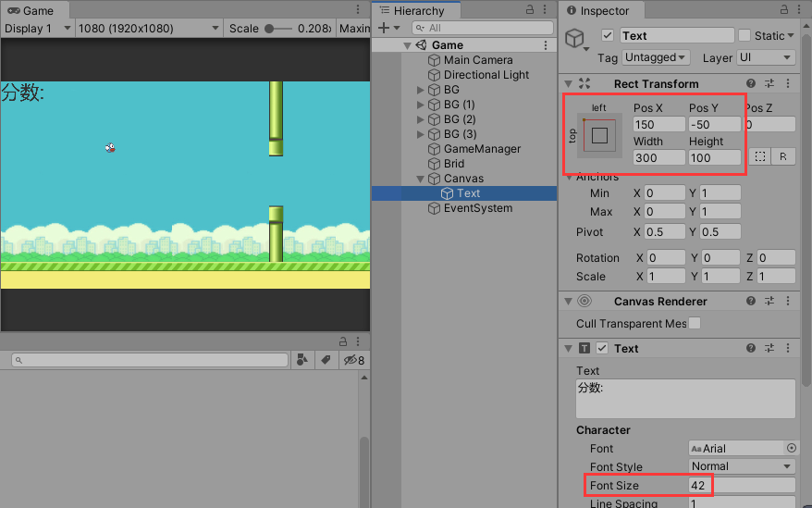Click the search by label tag icon

click(x=326, y=360)
